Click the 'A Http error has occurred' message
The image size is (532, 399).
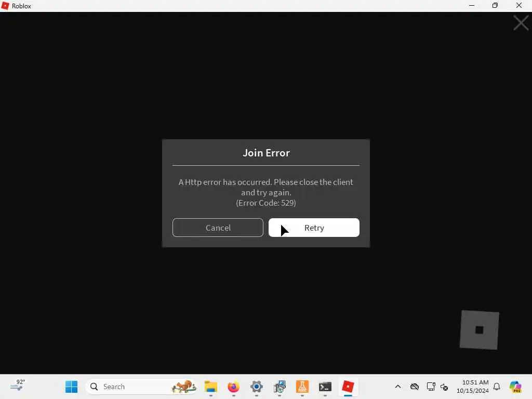[266, 187]
